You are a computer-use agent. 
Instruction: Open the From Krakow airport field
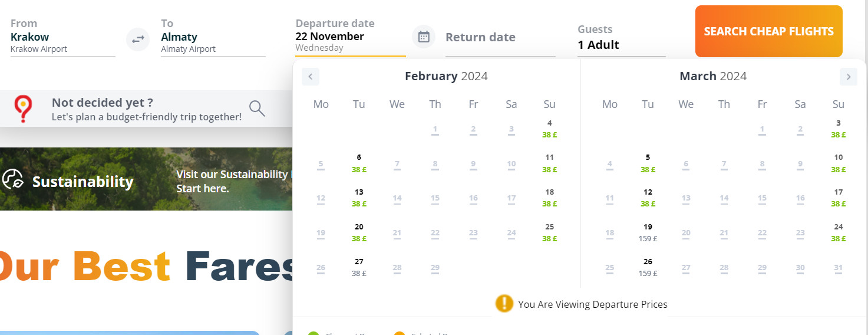[x=63, y=37]
